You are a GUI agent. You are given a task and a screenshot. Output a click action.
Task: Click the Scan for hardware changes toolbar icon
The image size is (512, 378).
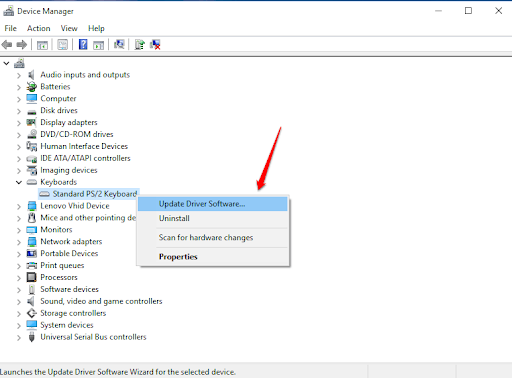[119, 44]
